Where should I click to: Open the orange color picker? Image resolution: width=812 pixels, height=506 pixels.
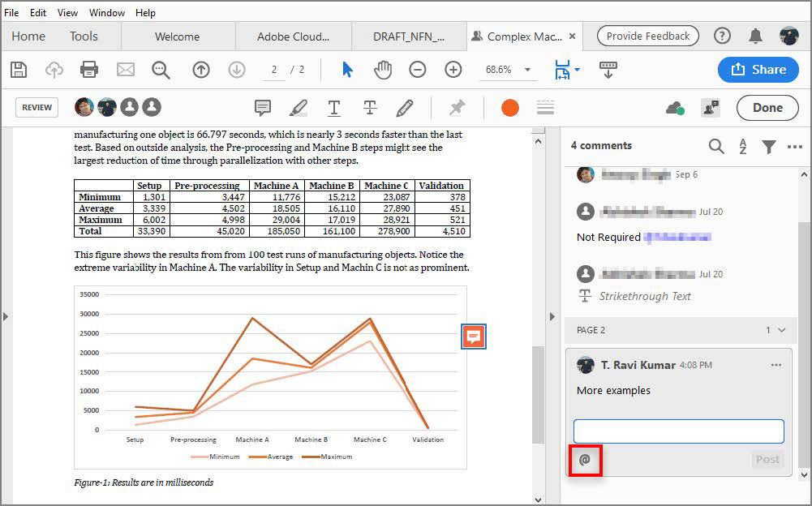[510, 108]
